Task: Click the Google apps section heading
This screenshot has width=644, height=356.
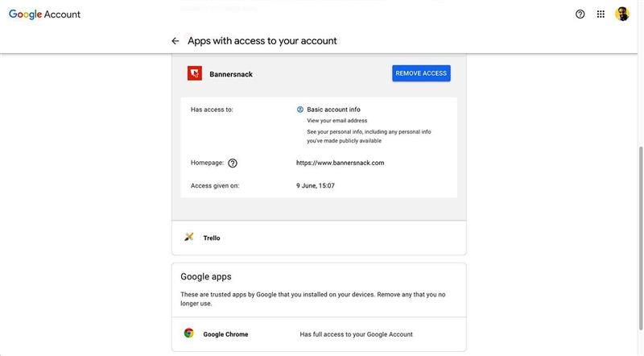Action: [x=205, y=276]
